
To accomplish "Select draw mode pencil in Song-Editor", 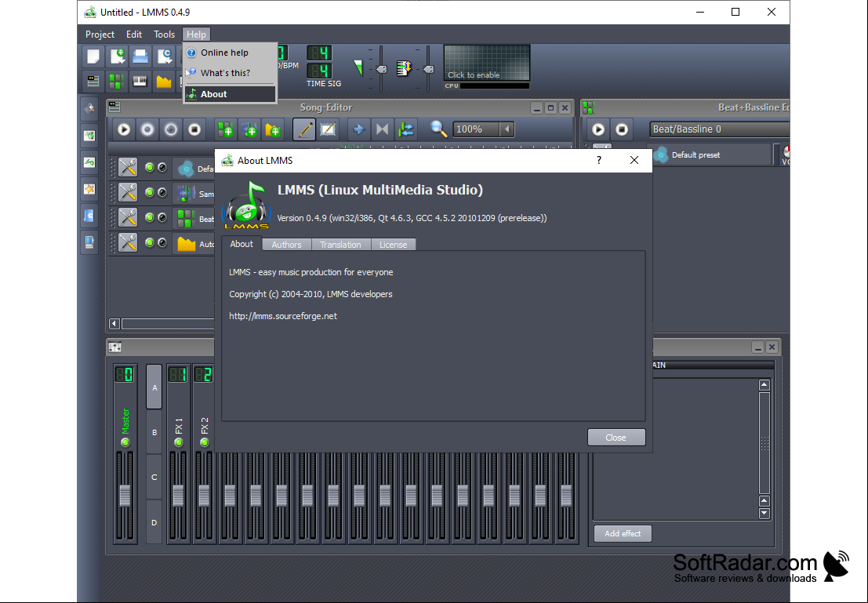I will coord(304,129).
